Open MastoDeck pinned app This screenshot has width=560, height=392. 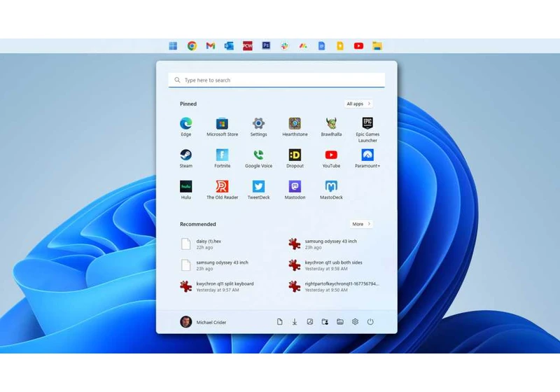(331, 190)
